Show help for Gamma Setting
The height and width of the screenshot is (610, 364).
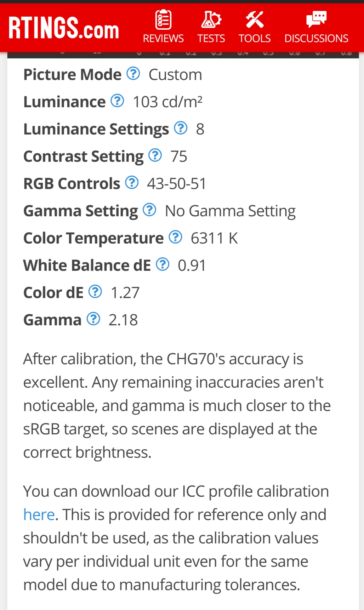[149, 210]
